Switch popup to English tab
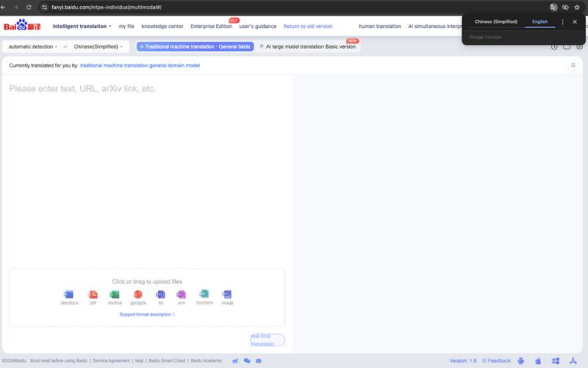The image size is (588, 368). pyautogui.click(x=539, y=22)
